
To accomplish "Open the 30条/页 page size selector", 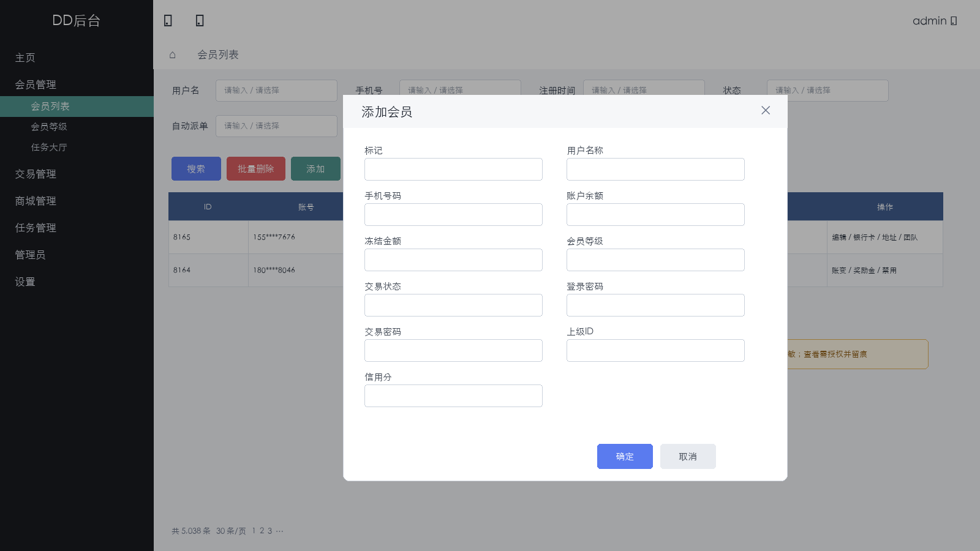I will pos(231,531).
